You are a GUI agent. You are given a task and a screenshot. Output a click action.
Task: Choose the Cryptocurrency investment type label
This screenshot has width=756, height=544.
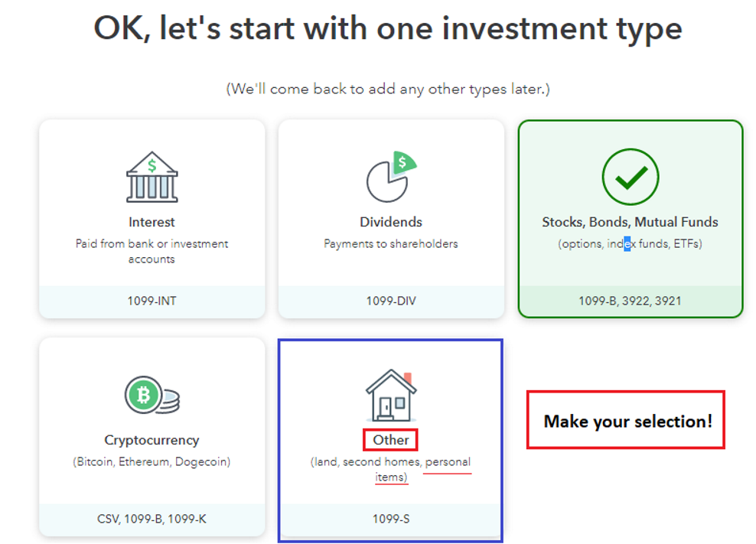152,440
